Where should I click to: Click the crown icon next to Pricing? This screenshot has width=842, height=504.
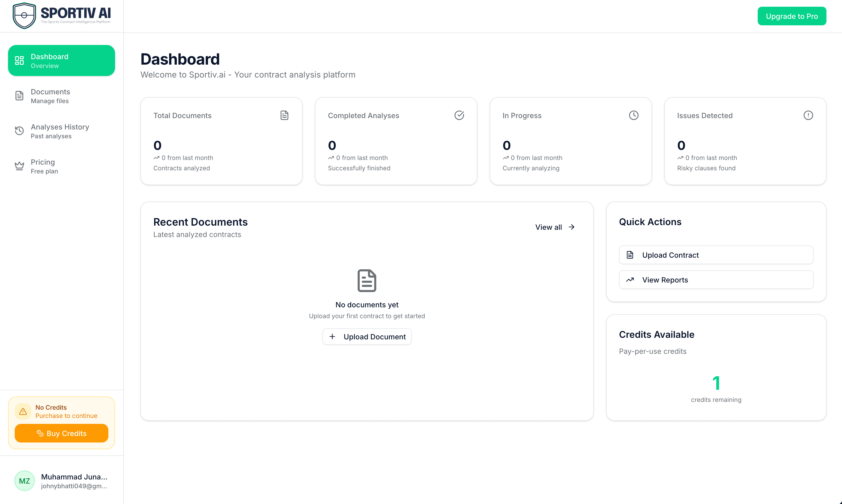[19, 166]
